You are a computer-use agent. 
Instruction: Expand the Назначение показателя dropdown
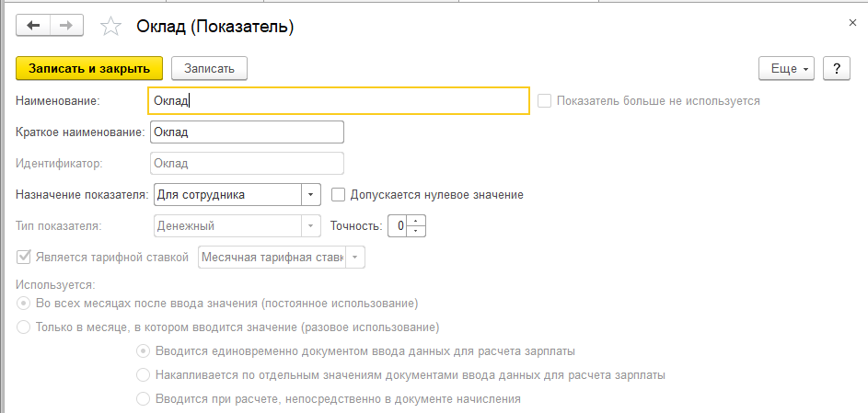point(310,195)
